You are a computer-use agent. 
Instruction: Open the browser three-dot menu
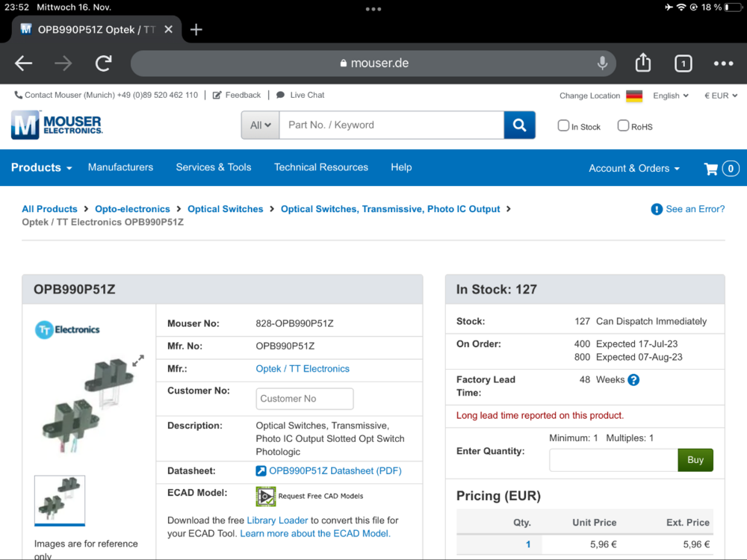click(723, 63)
